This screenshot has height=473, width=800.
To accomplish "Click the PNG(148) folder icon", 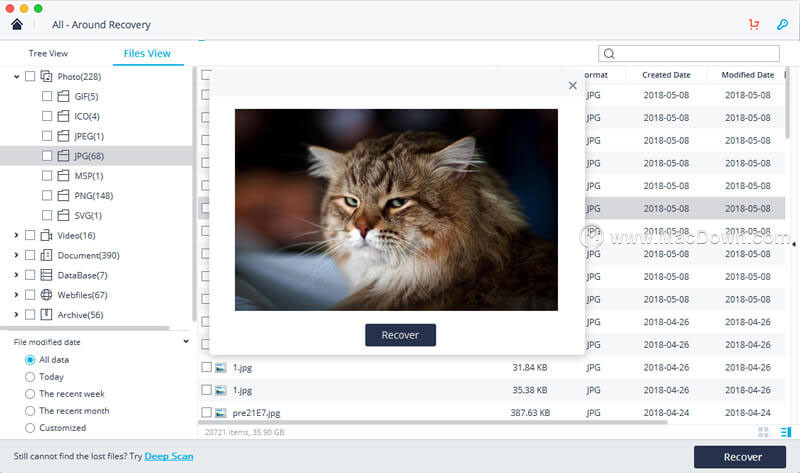I will [63, 196].
